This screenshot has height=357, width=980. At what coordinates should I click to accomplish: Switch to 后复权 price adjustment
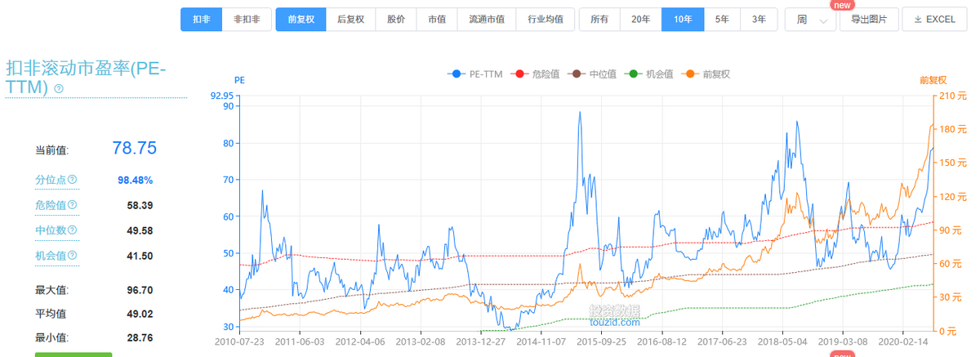pyautogui.click(x=351, y=19)
